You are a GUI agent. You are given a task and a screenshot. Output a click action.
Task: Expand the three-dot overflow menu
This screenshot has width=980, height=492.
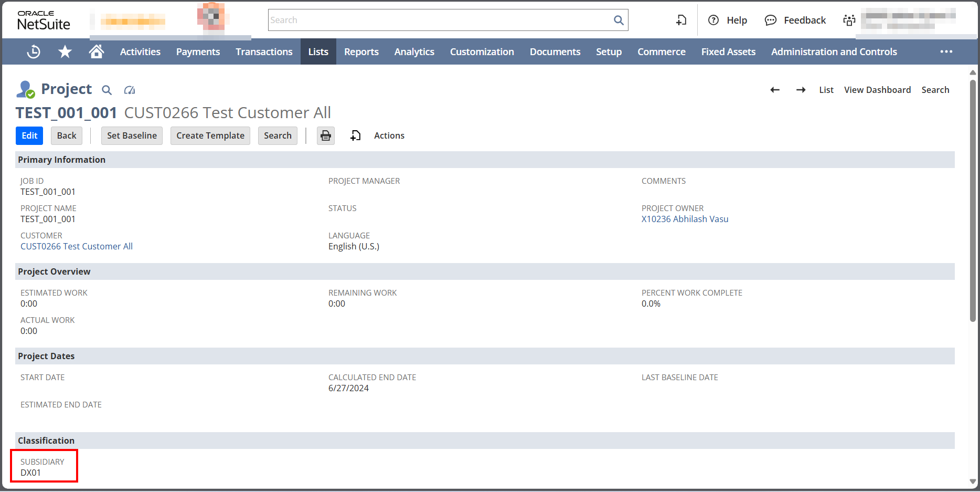tap(946, 51)
